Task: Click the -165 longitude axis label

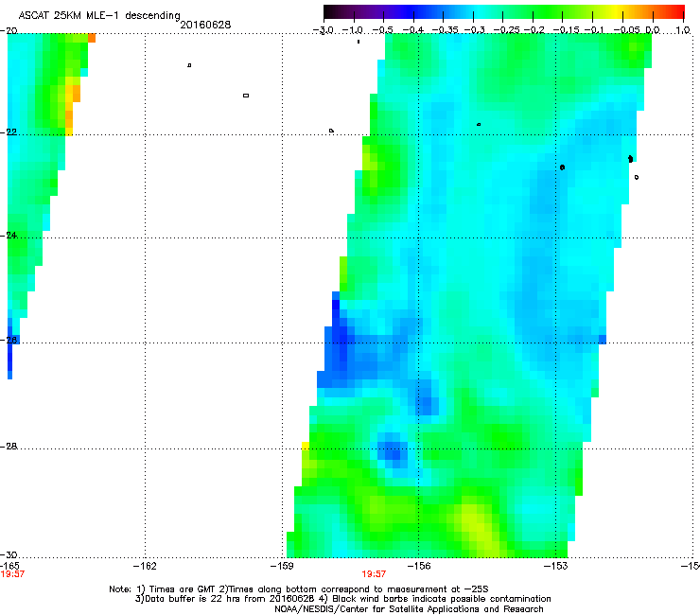Action: point(9,566)
